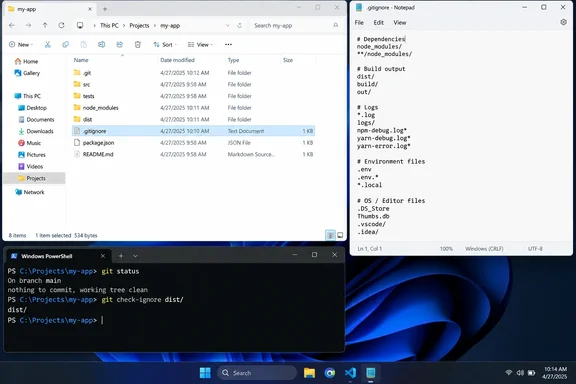Sort by Date modified column header
576x384 pixels.
pyautogui.click(x=177, y=60)
